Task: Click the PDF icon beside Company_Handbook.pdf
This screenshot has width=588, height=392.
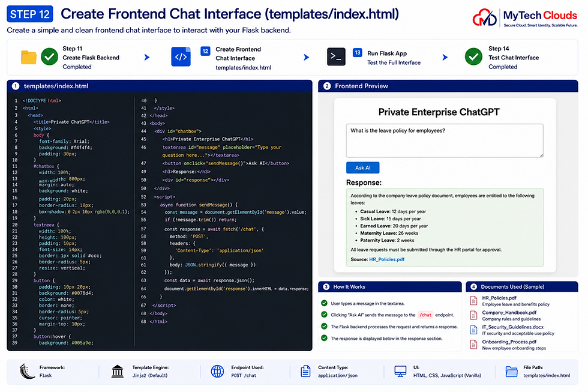Action: click(x=473, y=315)
